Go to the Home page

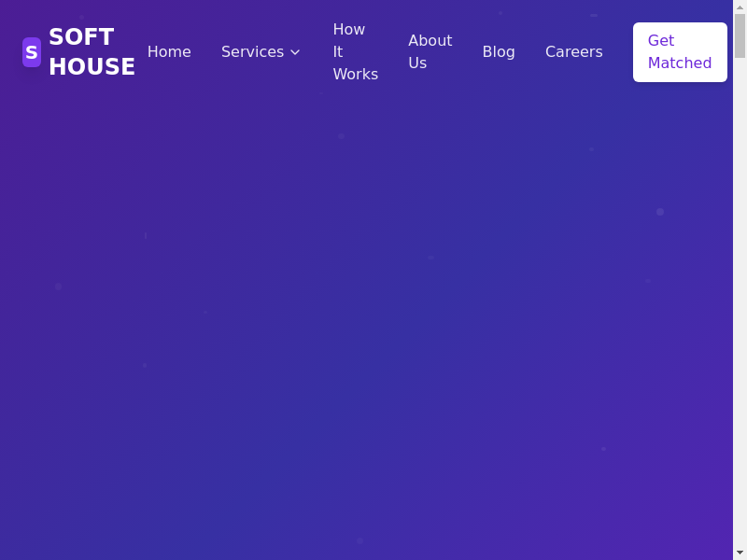169,52
